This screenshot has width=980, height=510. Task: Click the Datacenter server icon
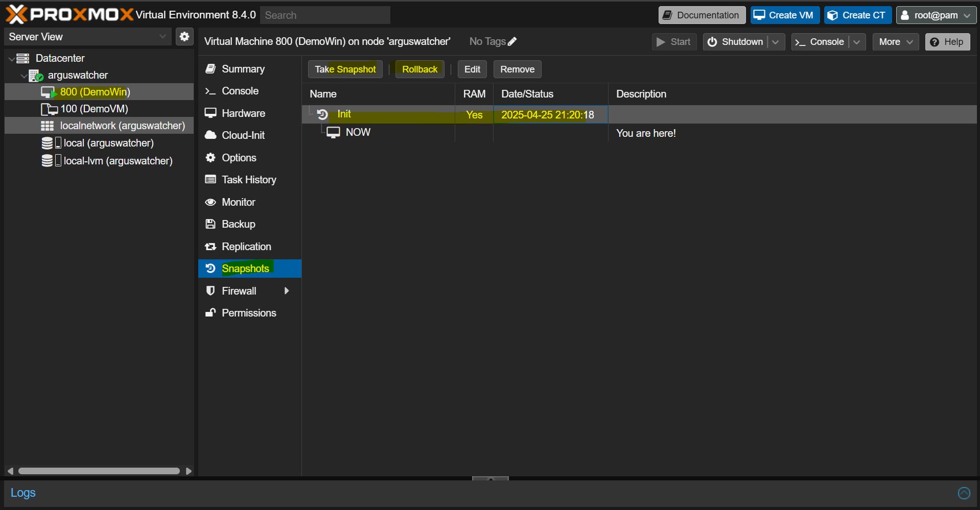23,58
